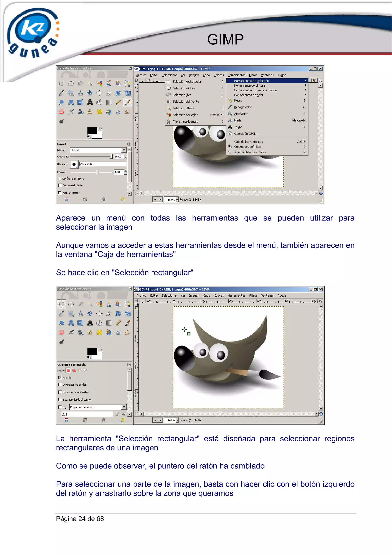Open the Proporción de aspecto dropdown

[98, 407]
